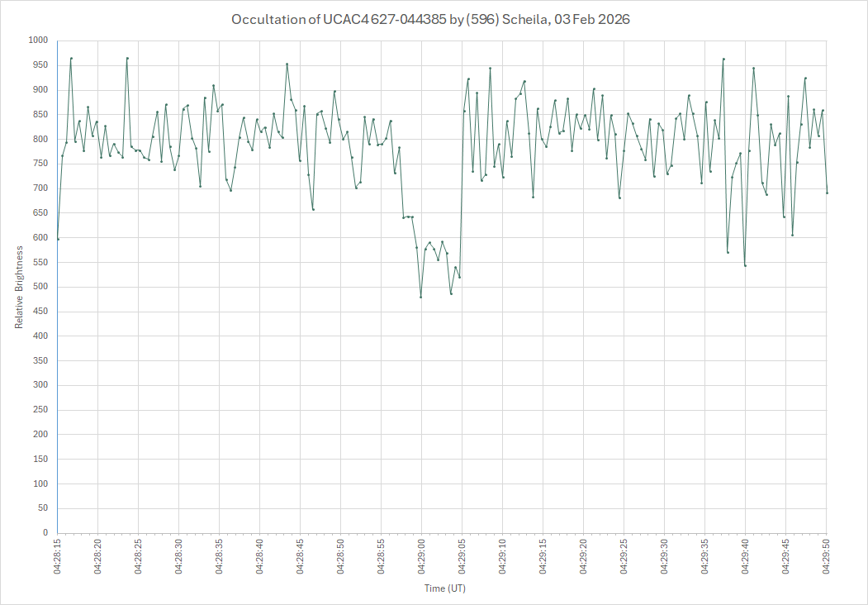Select the 'Time (UT)' horizontal axis title
The image size is (868, 605).
point(445,588)
